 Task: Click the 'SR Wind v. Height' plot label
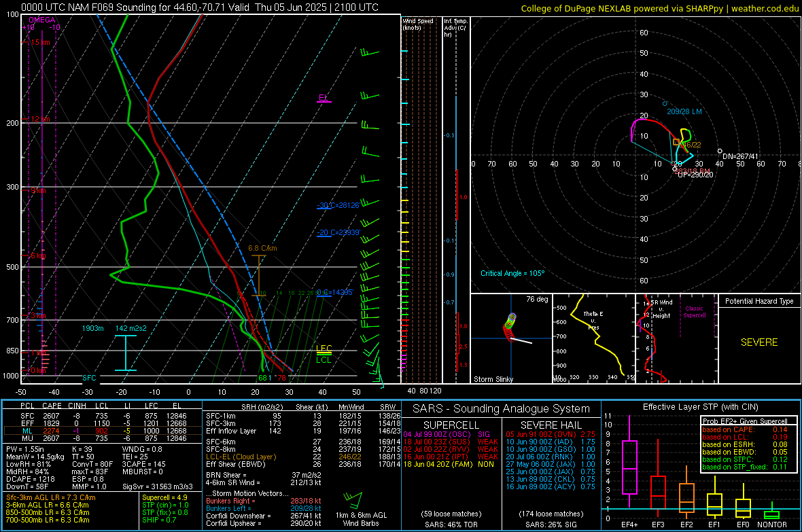[x=661, y=309]
